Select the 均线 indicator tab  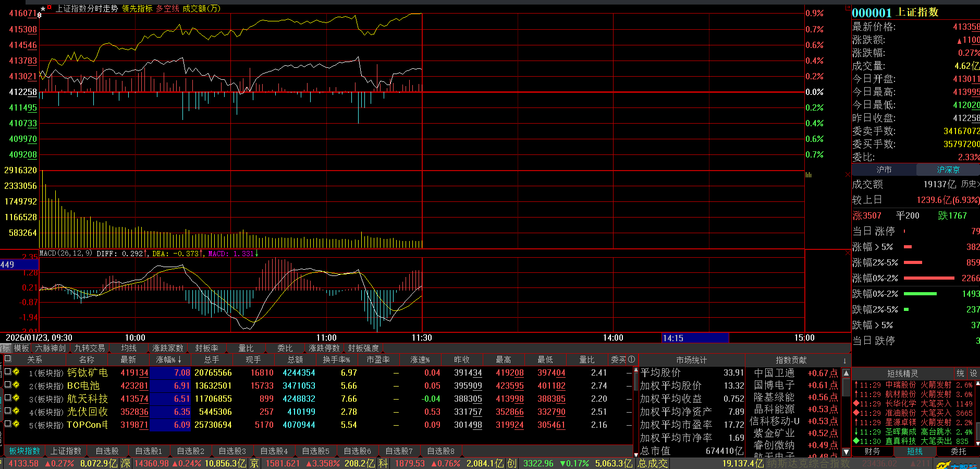129,348
